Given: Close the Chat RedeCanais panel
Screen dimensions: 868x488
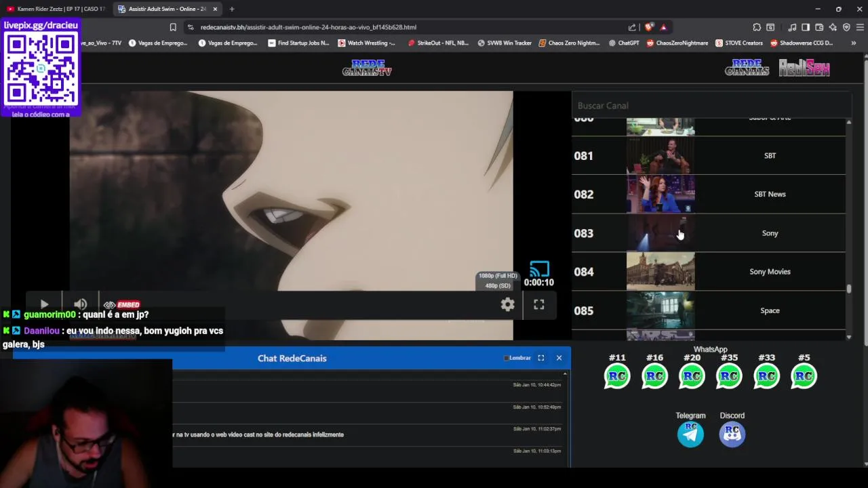Looking at the screenshot, I should click(x=559, y=358).
